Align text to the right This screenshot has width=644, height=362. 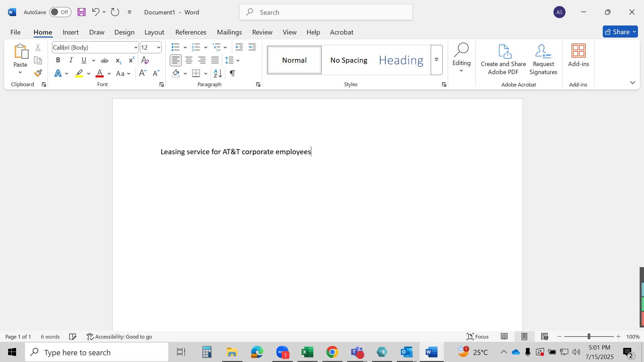tap(202, 60)
